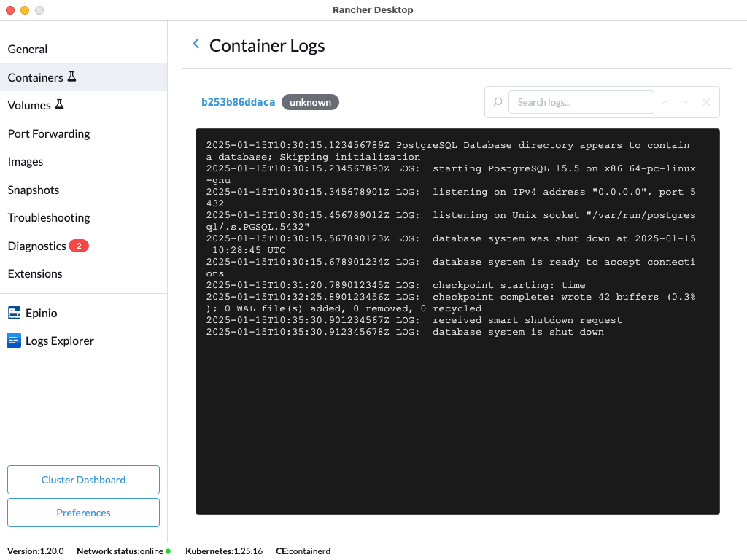747x560 pixels.
Task: Open the Extensions section
Action: point(34,273)
